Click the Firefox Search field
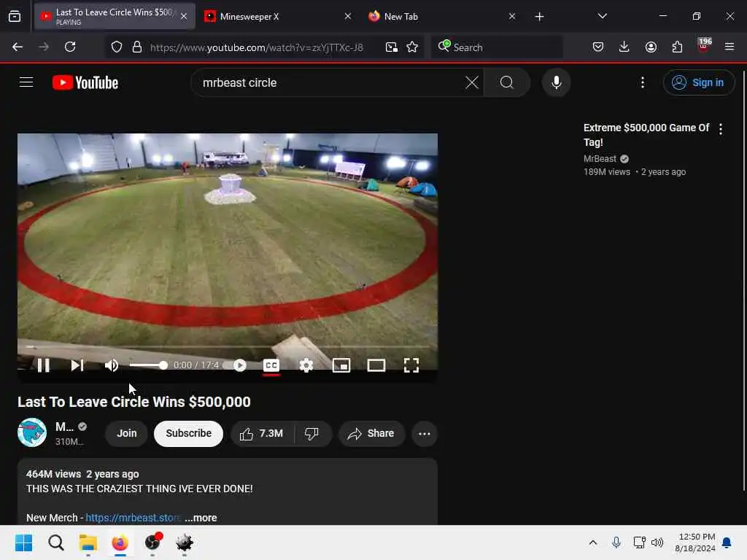 [x=497, y=47]
